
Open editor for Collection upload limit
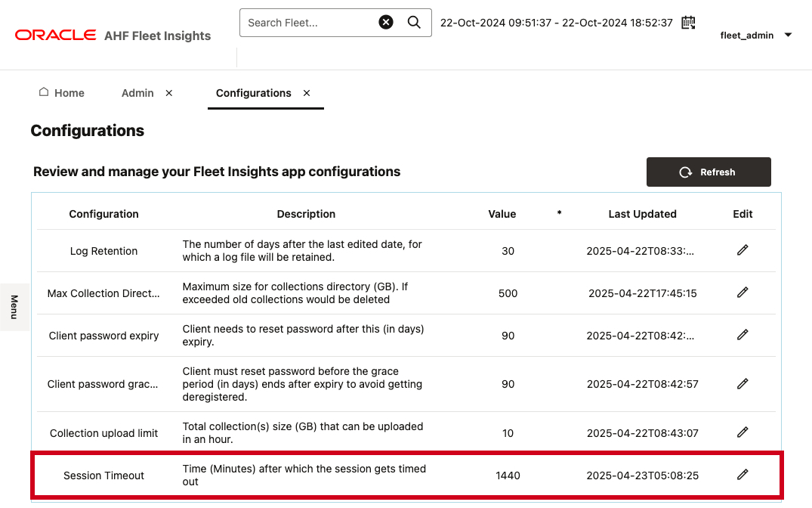(743, 432)
